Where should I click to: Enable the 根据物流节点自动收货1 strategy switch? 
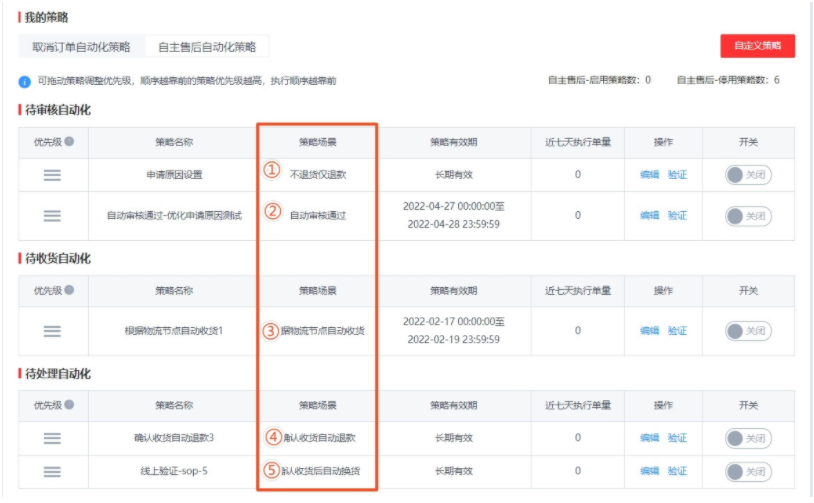click(748, 331)
